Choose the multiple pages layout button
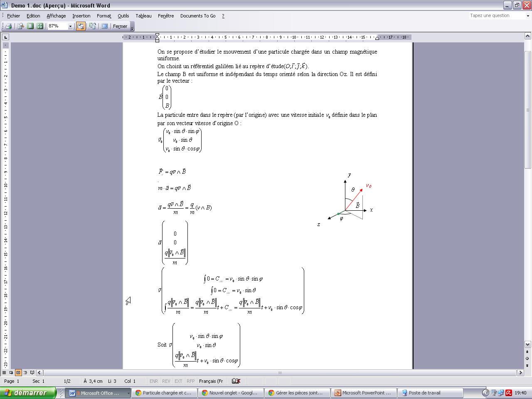This screenshot has height=399, width=532. pyautogui.click(x=40, y=26)
